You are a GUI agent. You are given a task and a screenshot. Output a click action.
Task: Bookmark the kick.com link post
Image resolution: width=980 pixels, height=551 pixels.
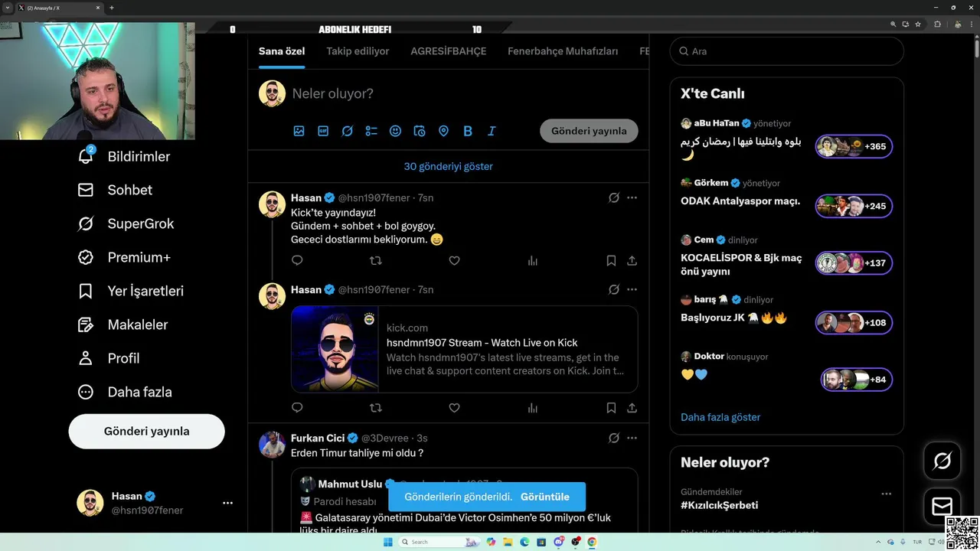611,408
